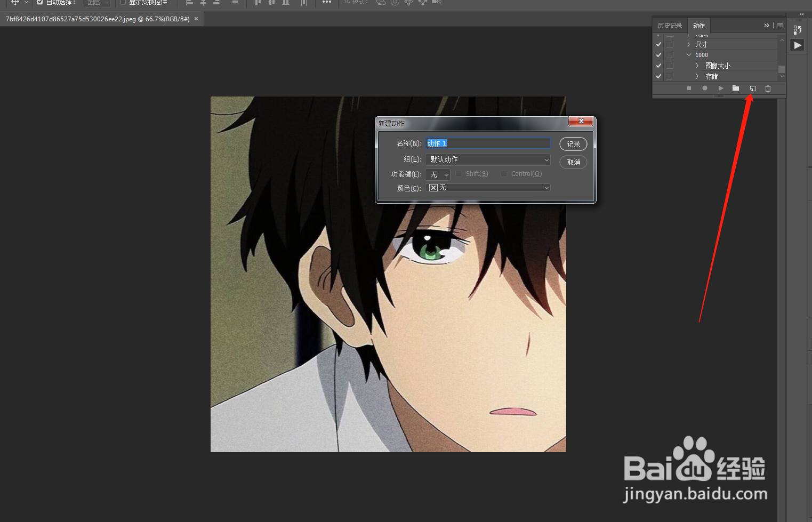Viewport: 812px width, 522px height.
Task: Toggle dialog box for 图像大小 step
Action: 670,66
